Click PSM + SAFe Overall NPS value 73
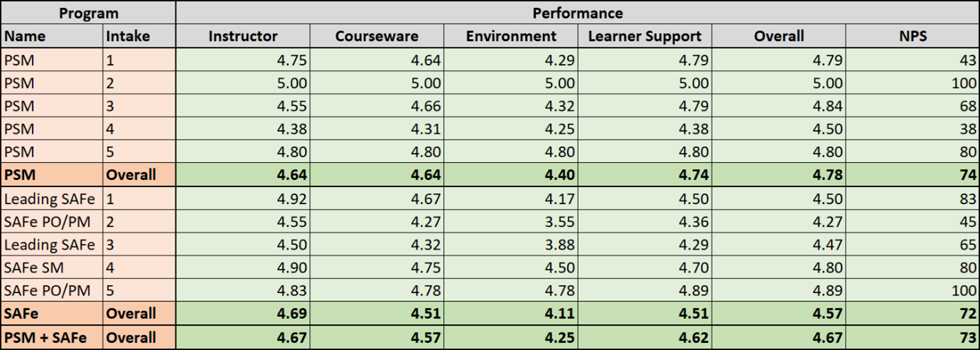Screen dimensions: 980x350 click(x=912, y=337)
